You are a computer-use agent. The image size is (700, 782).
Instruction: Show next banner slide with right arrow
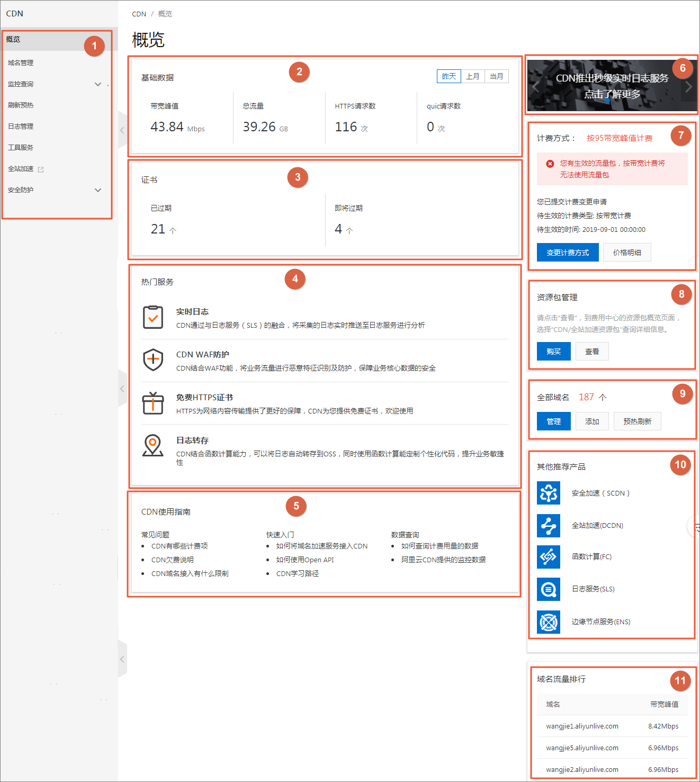coord(688,87)
